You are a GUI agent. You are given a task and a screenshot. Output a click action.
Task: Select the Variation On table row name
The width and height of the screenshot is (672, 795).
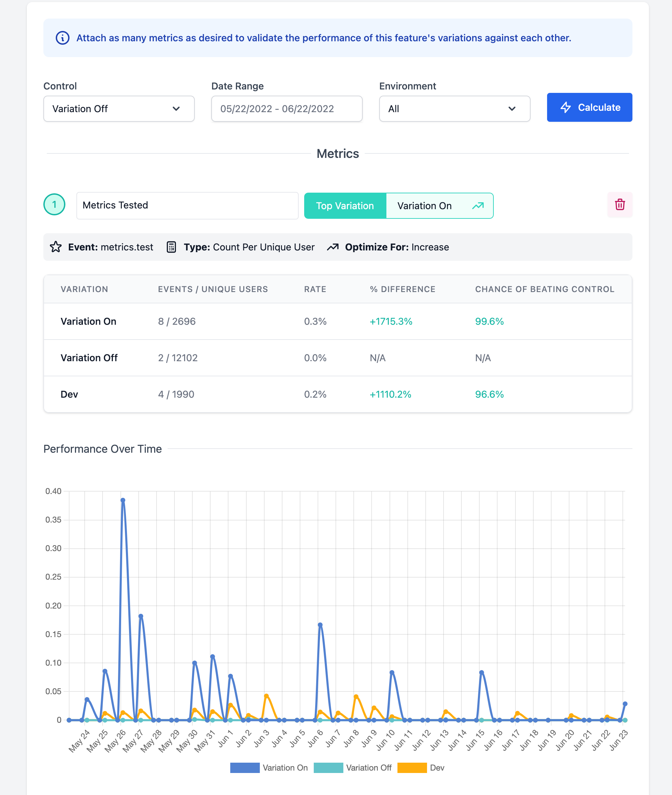(x=88, y=321)
